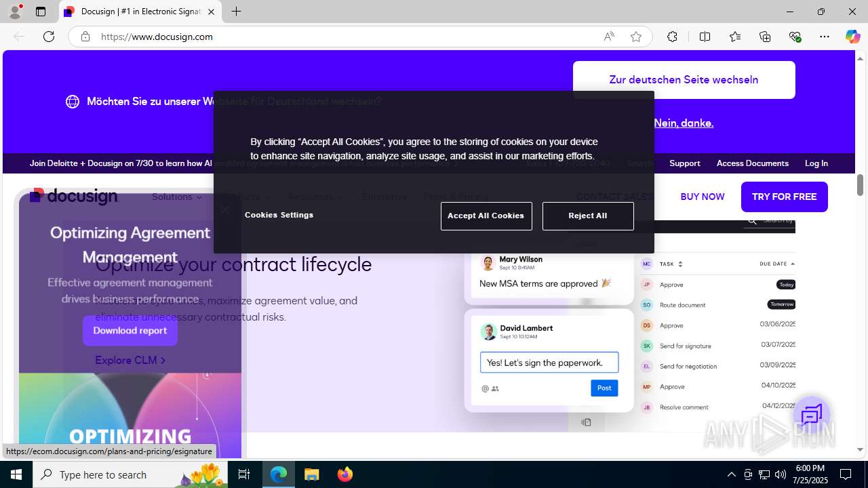The height and width of the screenshot is (488, 868).
Task: Click Explore CLM link
Action: 130,361
